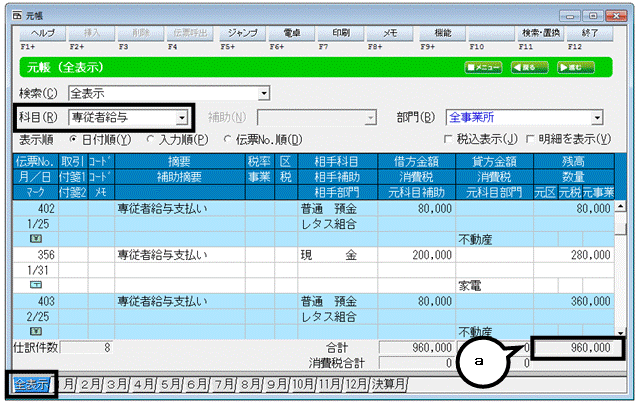
Task: Click the mark icon in the 1/31 entry
Action: 36,285
